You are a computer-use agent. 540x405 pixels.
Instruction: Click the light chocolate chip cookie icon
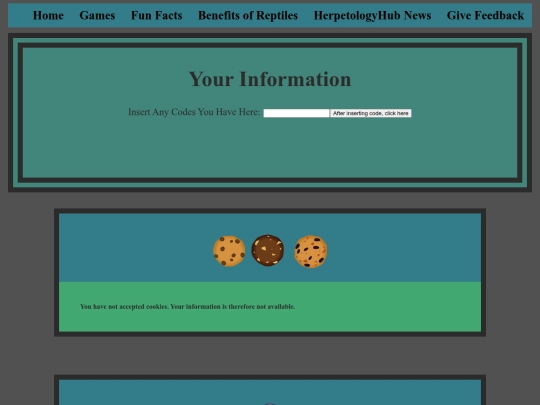click(229, 251)
